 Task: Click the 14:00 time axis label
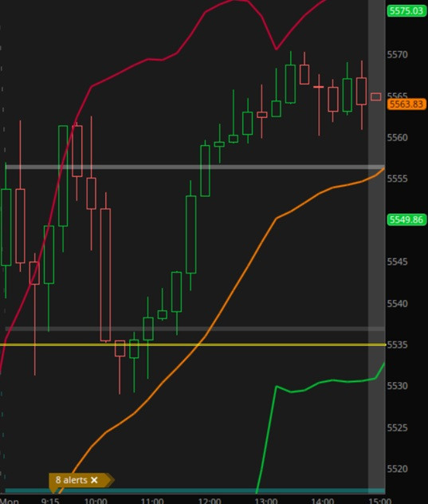click(323, 501)
